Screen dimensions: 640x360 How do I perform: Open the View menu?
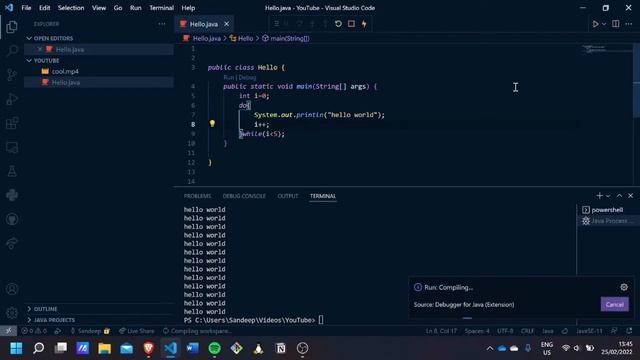(x=99, y=8)
